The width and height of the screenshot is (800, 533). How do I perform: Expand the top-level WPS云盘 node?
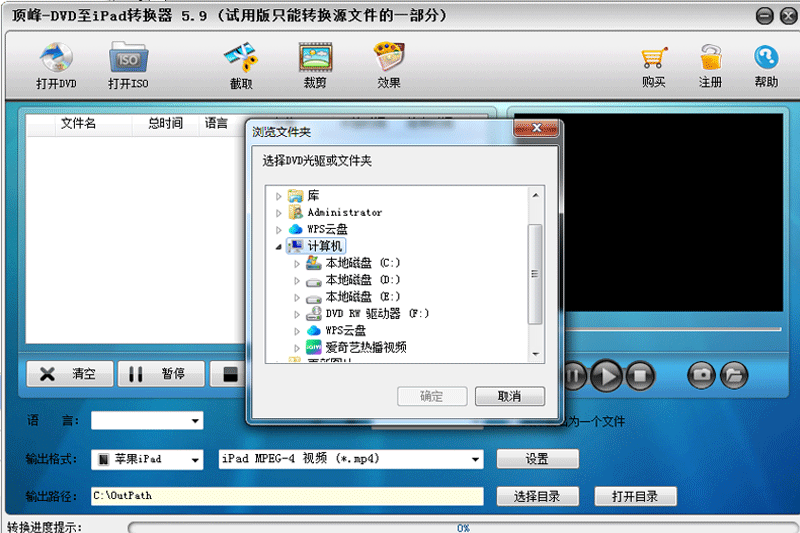[x=279, y=230]
